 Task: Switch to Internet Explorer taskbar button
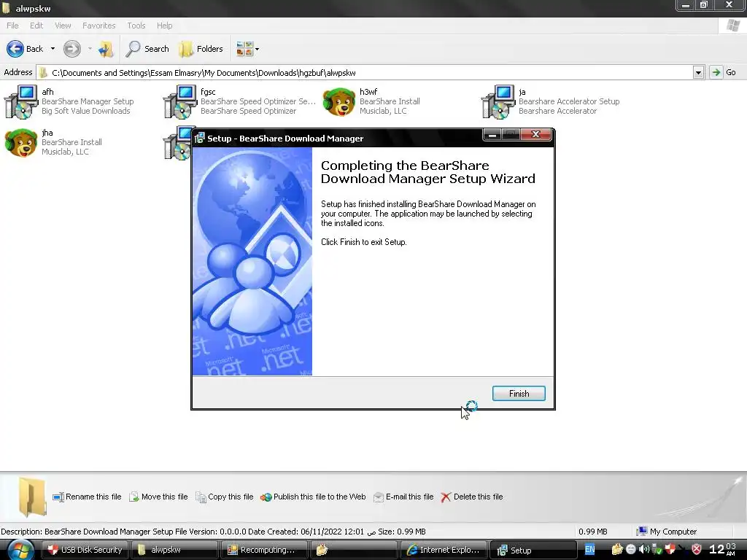[443, 550]
